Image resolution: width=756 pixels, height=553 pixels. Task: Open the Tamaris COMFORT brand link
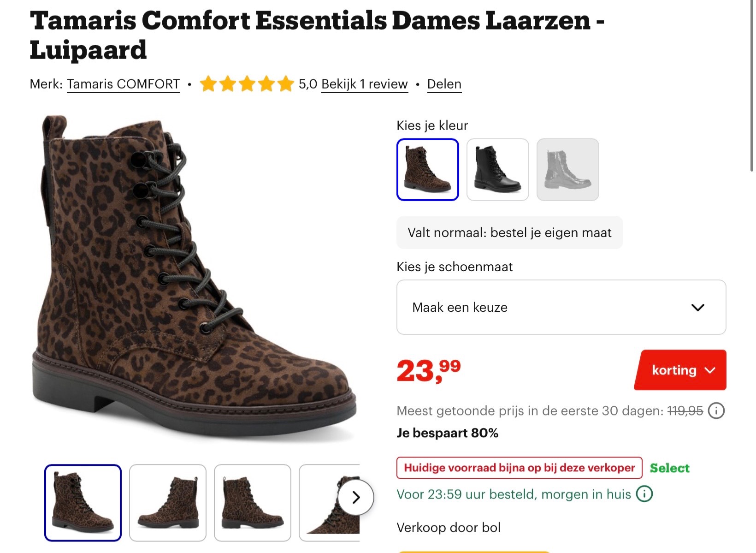click(x=123, y=84)
